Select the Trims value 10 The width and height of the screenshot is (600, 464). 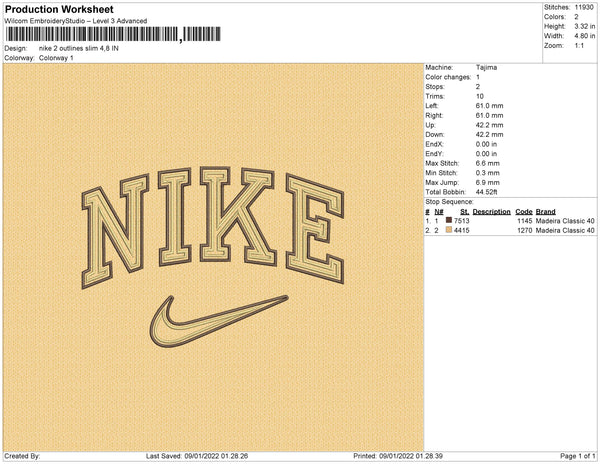[x=480, y=96]
